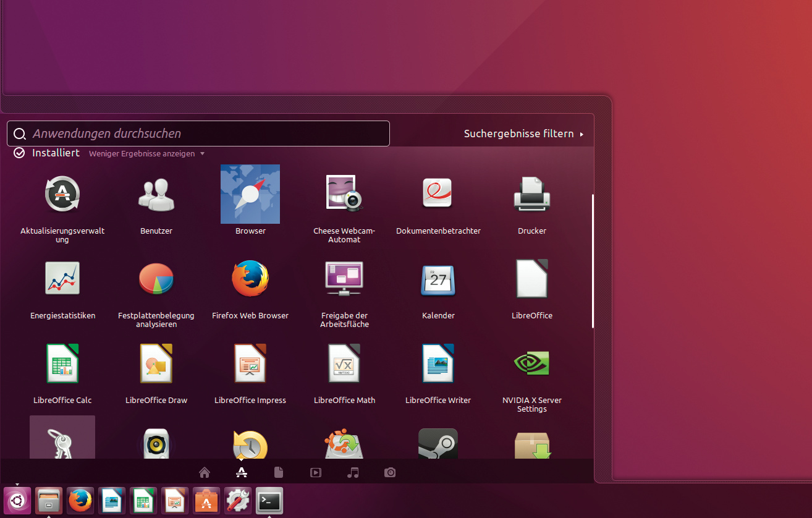Viewport: 812px width, 518px height.
Task: Switch to the Music lens
Action: [353, 473]
